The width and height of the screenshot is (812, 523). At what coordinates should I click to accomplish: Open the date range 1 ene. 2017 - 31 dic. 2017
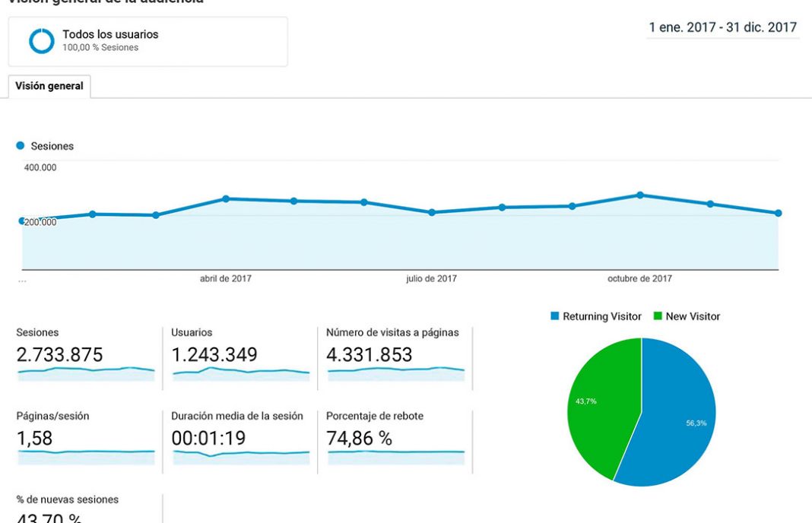point(722,28)
